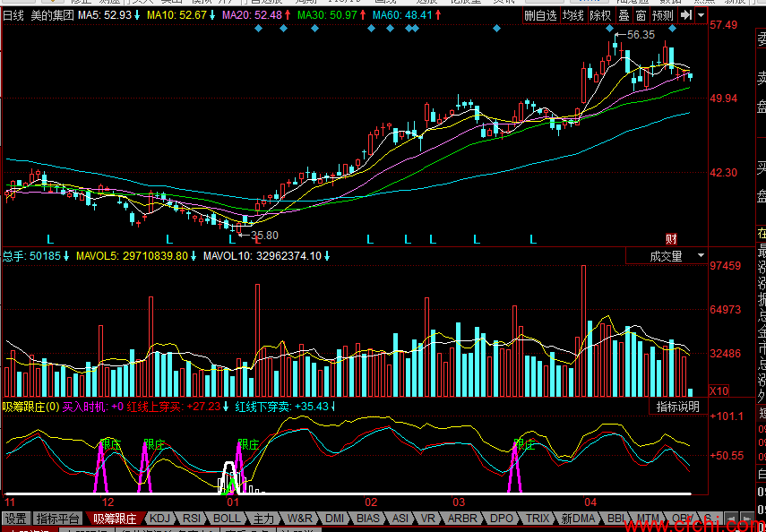Click the 64973 volume axis label
This screenshot has width=766, height=532.
coord(726,309)
